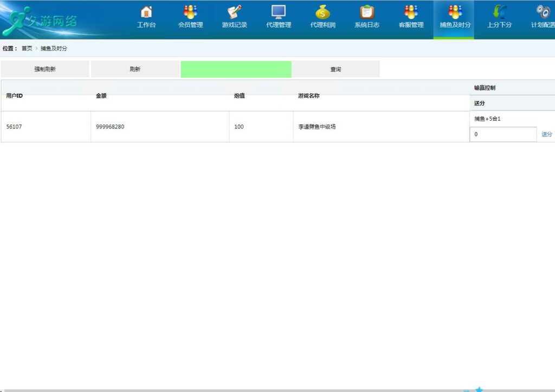Select the 代理管理 monitor icon
The height and width of the screenshot is (392, 555).
point(279,12)
